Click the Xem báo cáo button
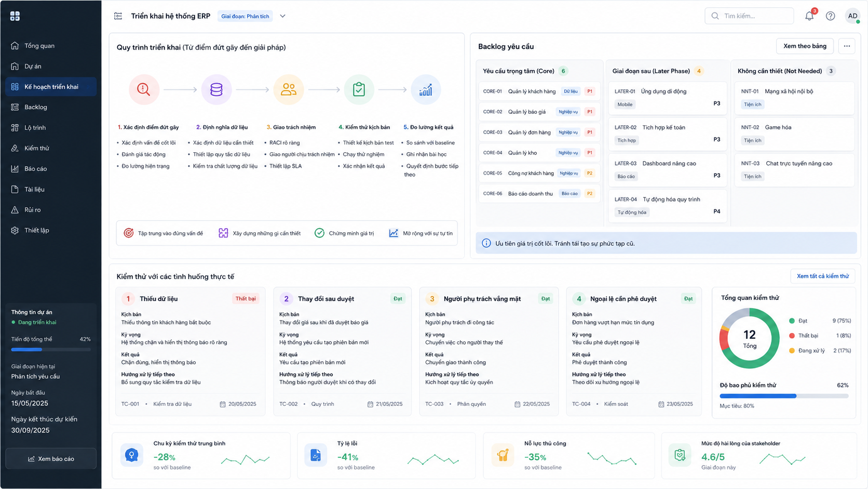The height and width of the screenshot is (489, 868). [x=51, y=459]
